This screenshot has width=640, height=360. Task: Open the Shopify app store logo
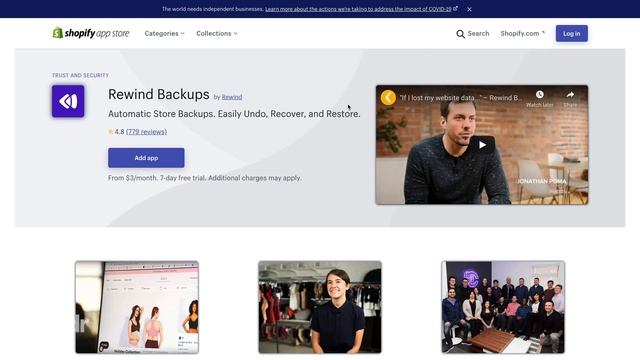pyautogui.click(x=91, y=33)
